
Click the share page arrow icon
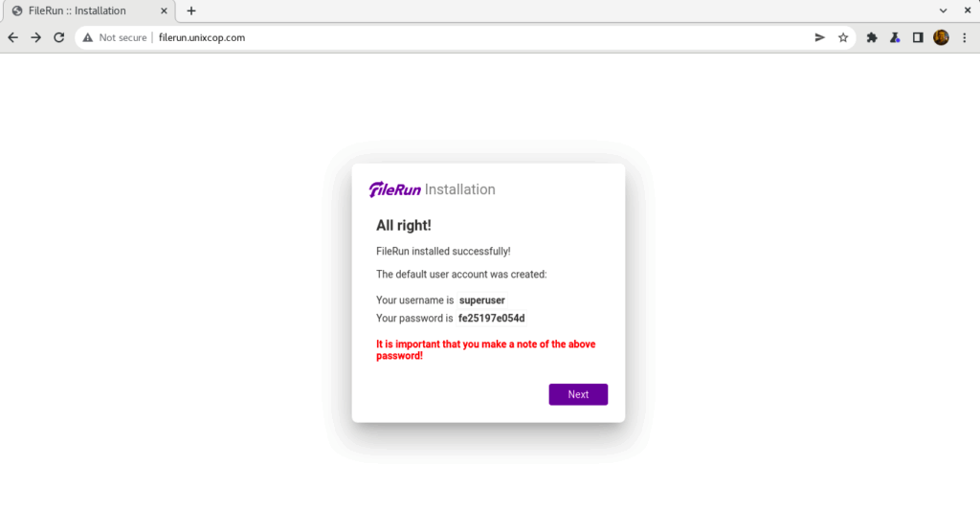tap(819, 37)
